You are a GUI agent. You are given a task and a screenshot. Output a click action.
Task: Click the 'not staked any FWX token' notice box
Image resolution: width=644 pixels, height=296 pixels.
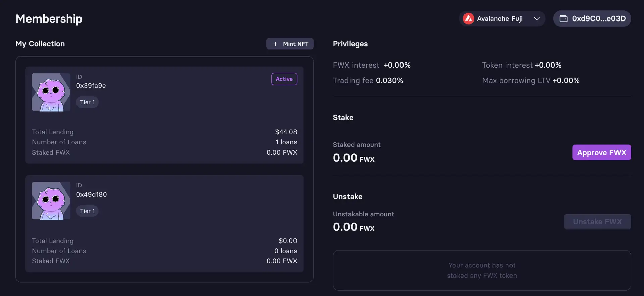pyautogui.click(x=482, y=270)
